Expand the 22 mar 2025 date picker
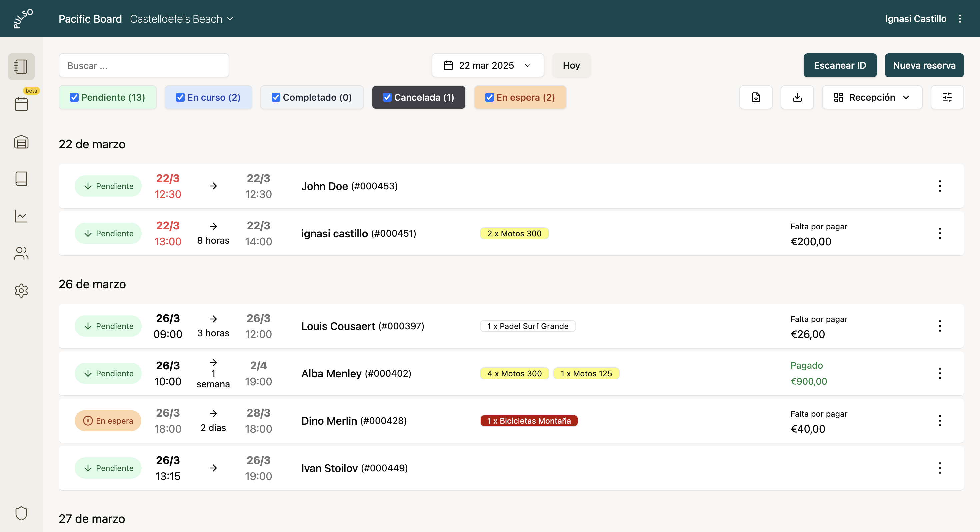The height and width of the screenshot is (532, 980). [x=487, y=65]
